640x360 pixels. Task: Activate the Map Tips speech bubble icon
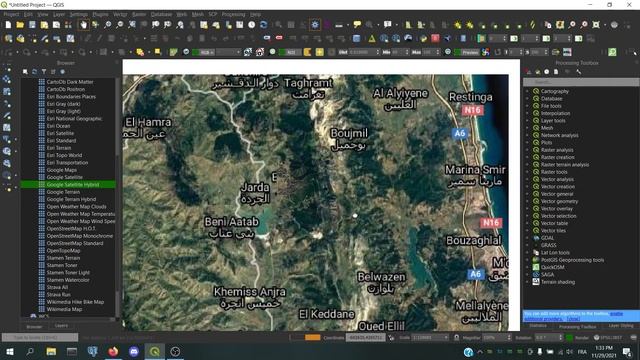point(357,25)
